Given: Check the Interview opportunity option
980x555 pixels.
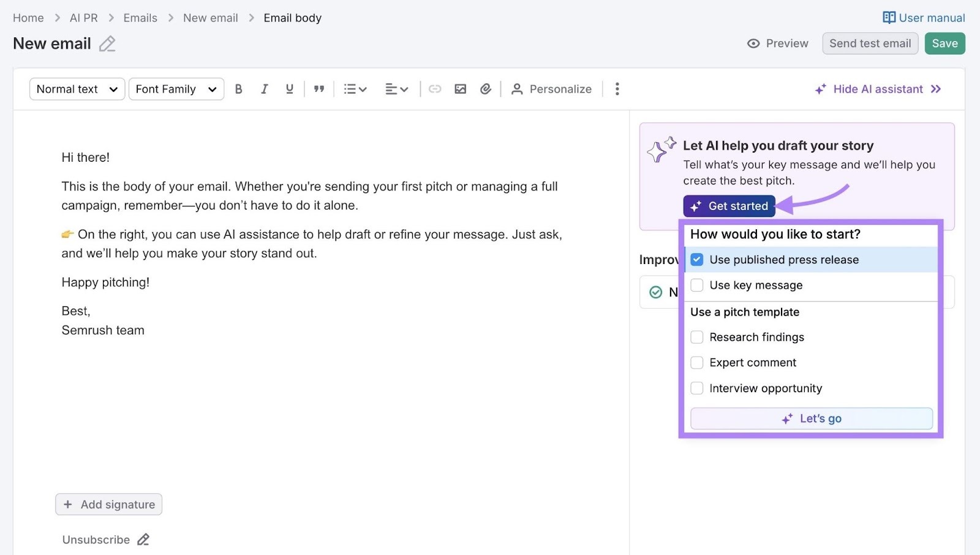Looking at the screenshot, I should tap(696, 388).
